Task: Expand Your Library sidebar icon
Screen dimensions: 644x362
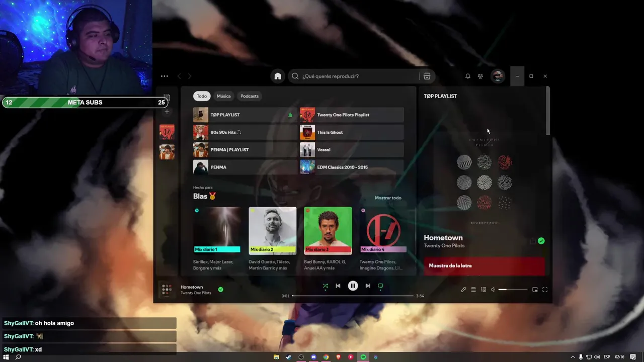Action: [x=167, y=97]
